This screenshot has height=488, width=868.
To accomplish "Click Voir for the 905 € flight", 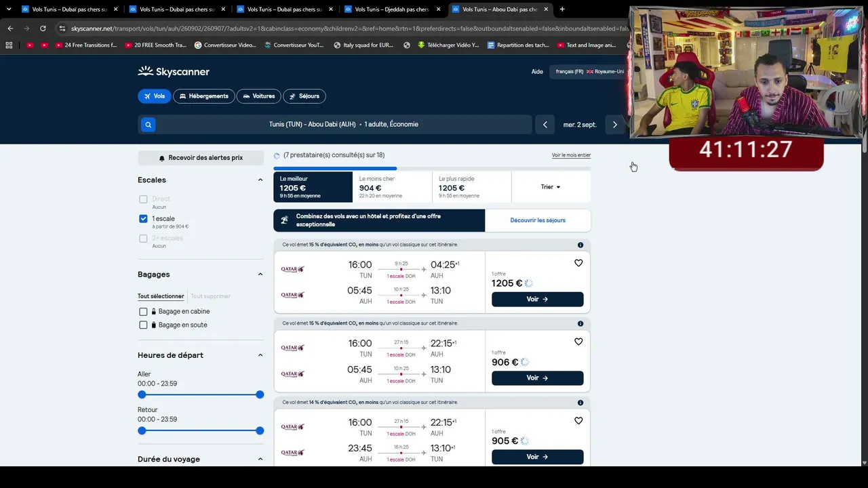I will tap(537, 457).
